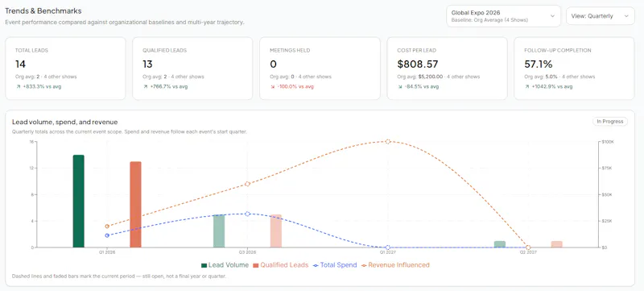Click the Revenue Influenced peak point at Q1 2027

point(388,141)
